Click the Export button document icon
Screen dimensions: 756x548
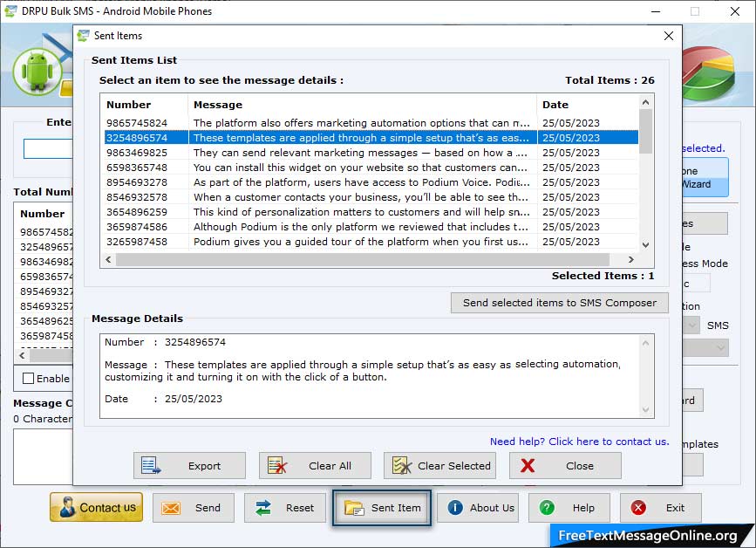(151, 465)
